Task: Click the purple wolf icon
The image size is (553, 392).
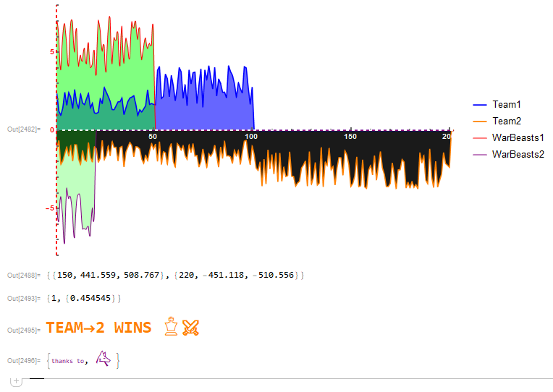Action: [x=103, y=359]
